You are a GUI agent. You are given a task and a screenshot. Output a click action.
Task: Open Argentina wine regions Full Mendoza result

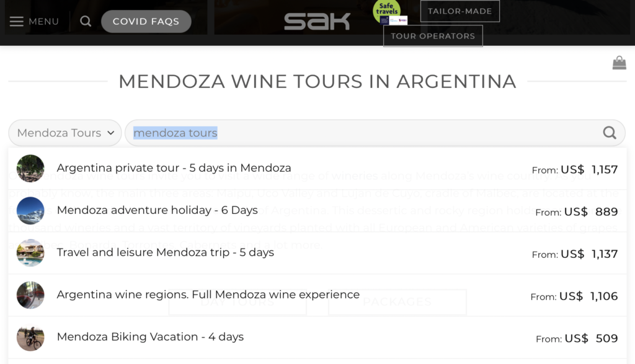tap(208, 295)
